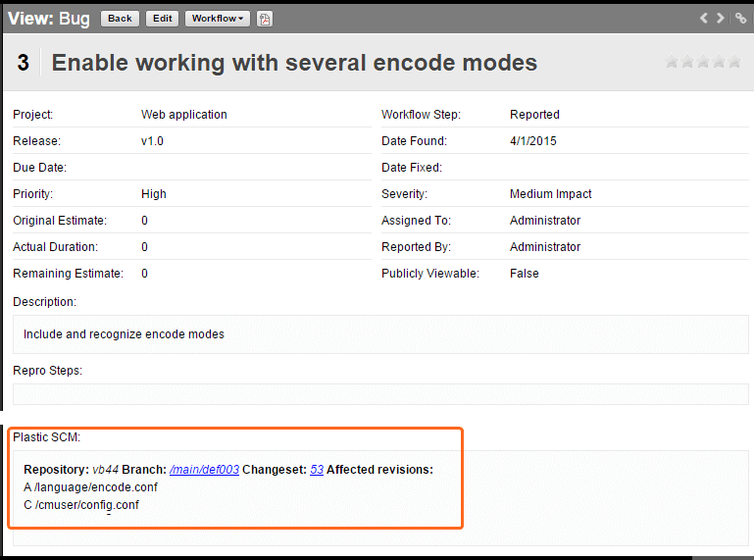Go to next bug arrow
754x560 pixels.
pos(720,19)
